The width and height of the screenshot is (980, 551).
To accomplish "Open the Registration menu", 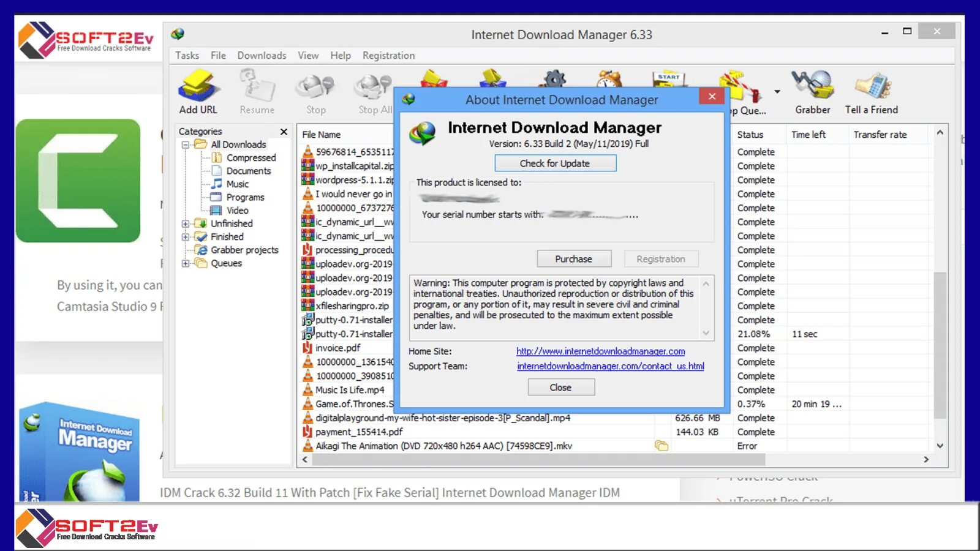I will (388, 56).
